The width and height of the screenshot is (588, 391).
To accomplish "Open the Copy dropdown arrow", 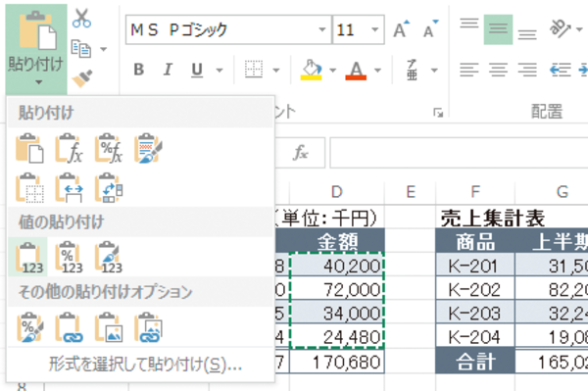I will pyautogui.click(x=104, y=49).
